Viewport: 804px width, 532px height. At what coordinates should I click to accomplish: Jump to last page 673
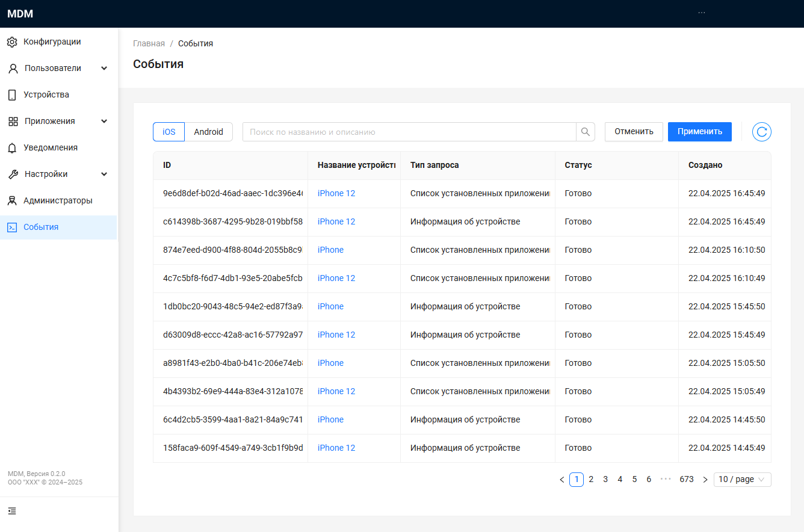point(686,480)
